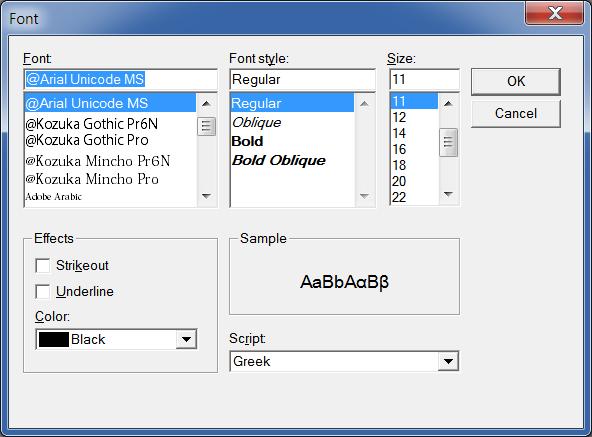Click the black color swatch in Color box
This screenshot has width=592, height=437.
click(x=54, y=339)
